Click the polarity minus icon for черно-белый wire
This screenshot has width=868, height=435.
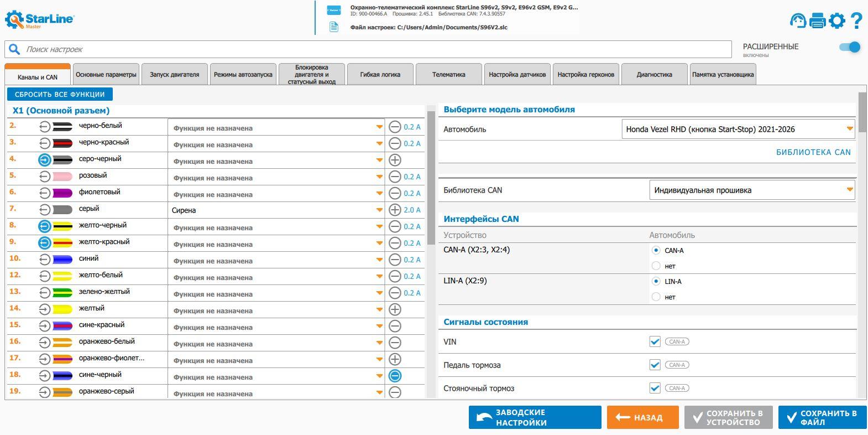tap(395, 127)
